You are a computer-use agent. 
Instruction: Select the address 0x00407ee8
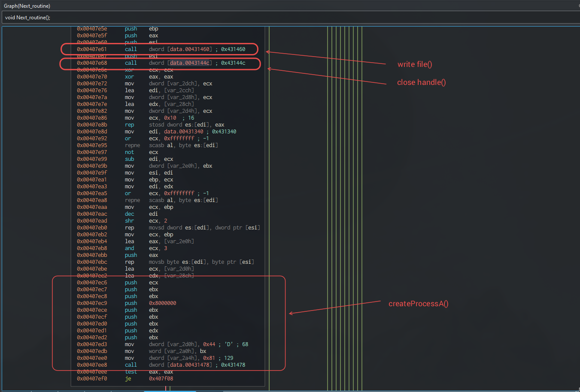(x=92, y=365)
